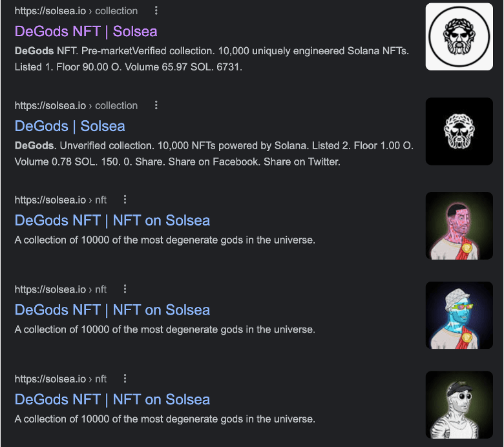Open third result's 'DeGods NFT | NFT on Solsea' title
504x447 pixels.
[112, 220]
